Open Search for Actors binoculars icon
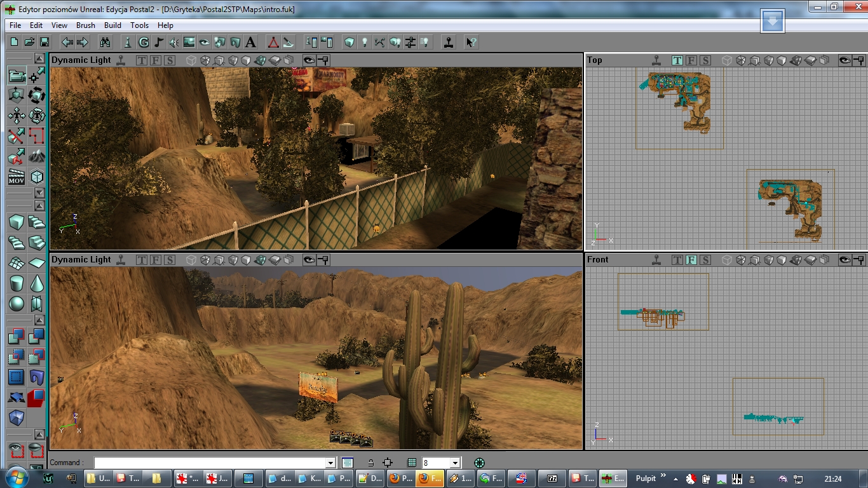This screenshot has width=868, height=488. (105, 42)
